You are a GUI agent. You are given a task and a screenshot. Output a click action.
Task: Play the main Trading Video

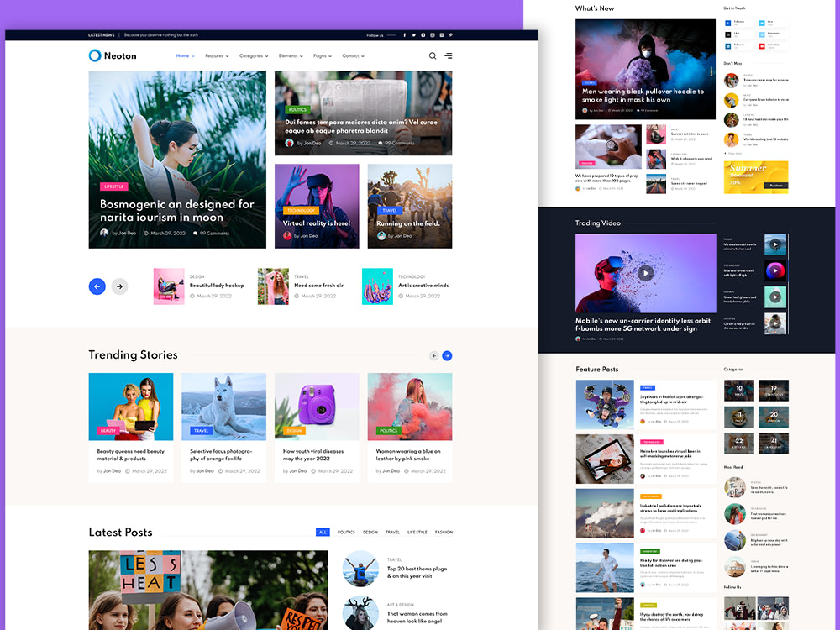[x=645, y=273]
